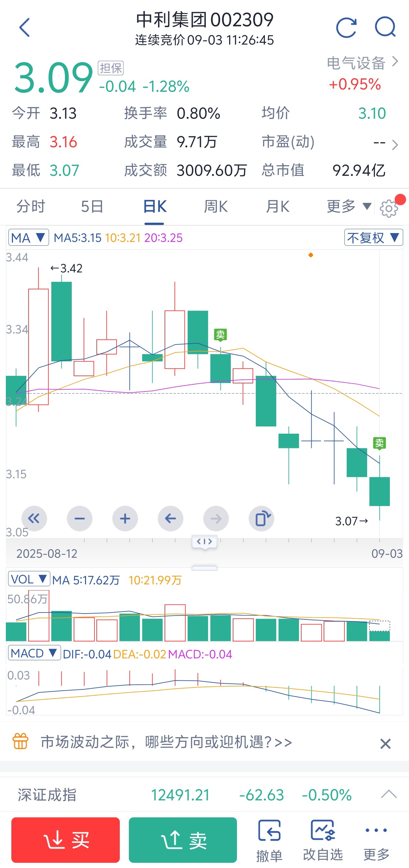This screenshot has height=868, width=409.
Task: Switch to 5日 chart tab
Action: pos(92,206)
